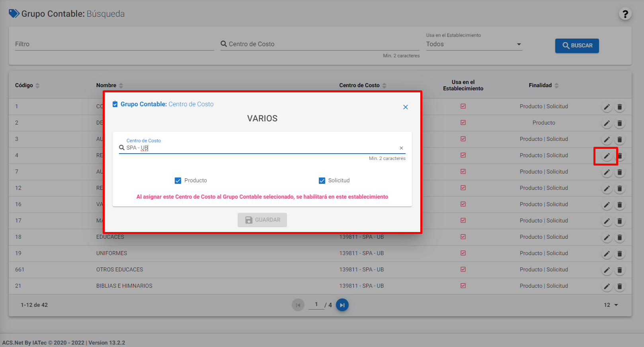The image size is (644, 347).
Task: Toggle establishment checkbox for row código 2
Action: pyautogui.click(x=463, y=123)
